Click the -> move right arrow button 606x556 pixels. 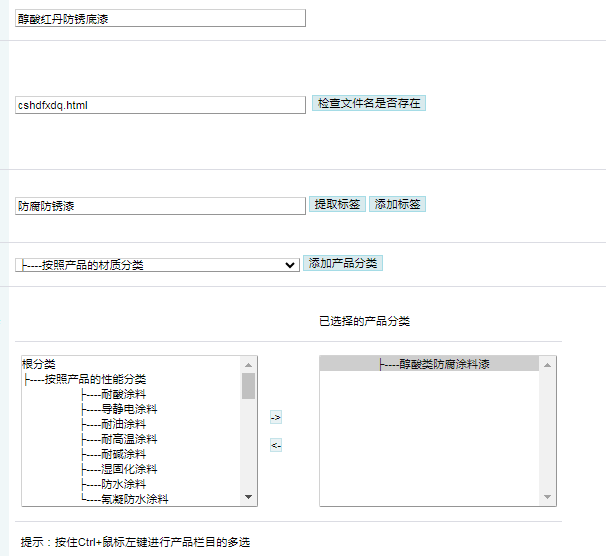276,417
